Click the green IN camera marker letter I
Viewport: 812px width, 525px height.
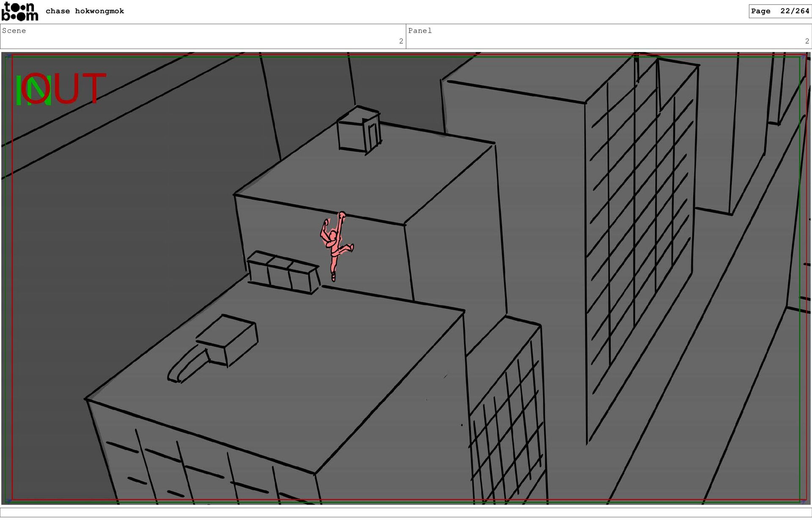point(19,90)
